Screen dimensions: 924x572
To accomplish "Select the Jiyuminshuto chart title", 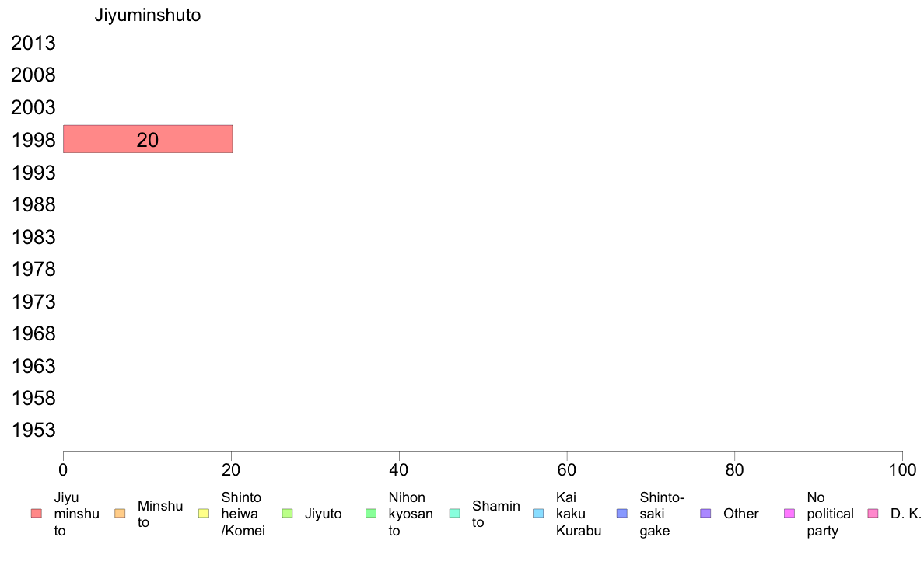I will 148,15.
